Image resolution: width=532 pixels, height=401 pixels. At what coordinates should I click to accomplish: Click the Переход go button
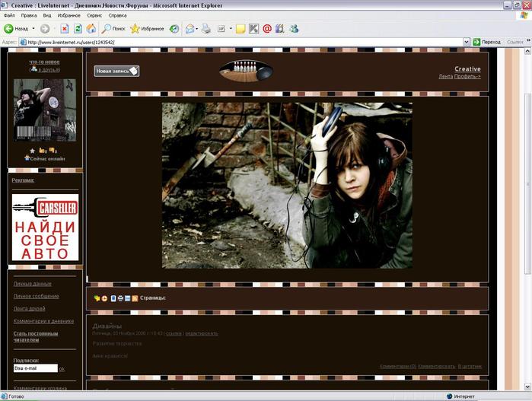point(486,42)
